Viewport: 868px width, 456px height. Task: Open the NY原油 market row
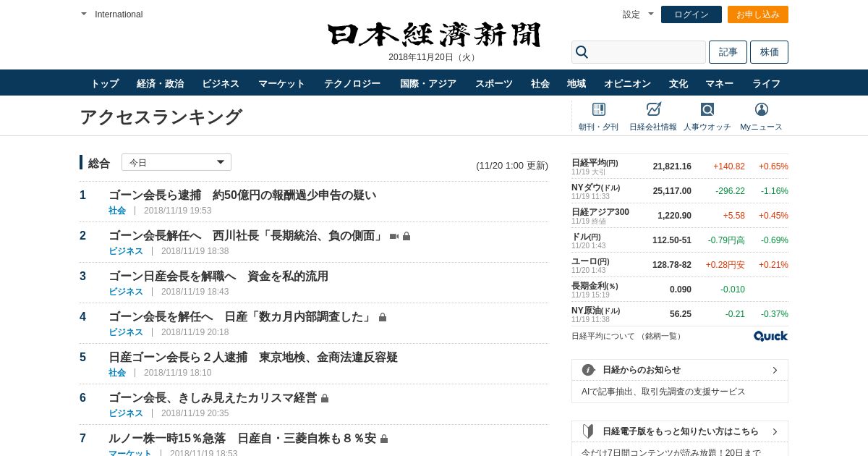pyautogui.click(x=680, y=314)
